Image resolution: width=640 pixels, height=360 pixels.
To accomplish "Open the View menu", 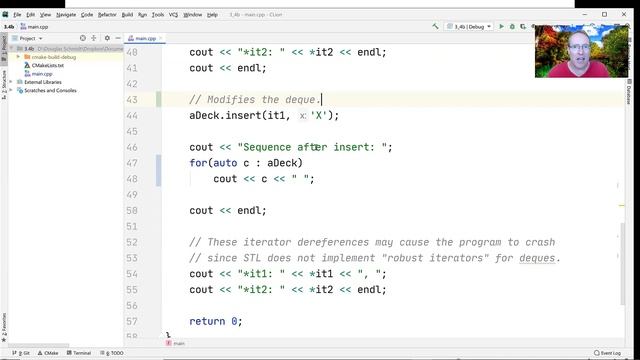I will coord(45,14).
